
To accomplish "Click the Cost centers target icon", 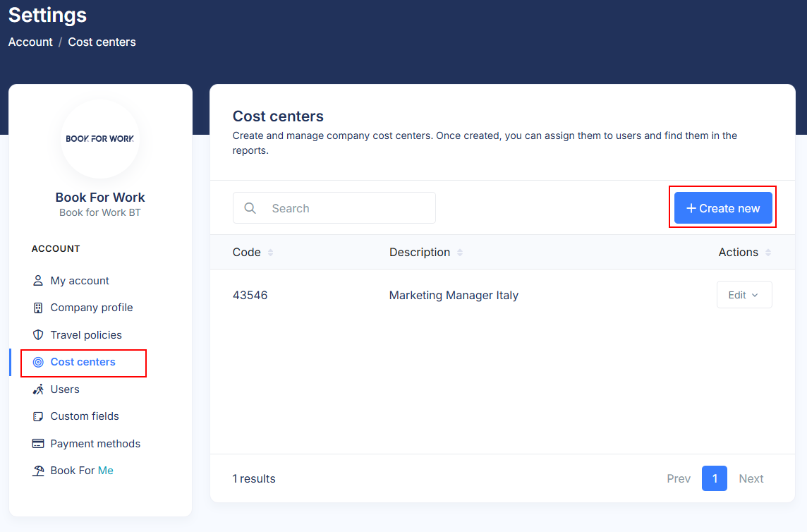I will tap(38, 362).
